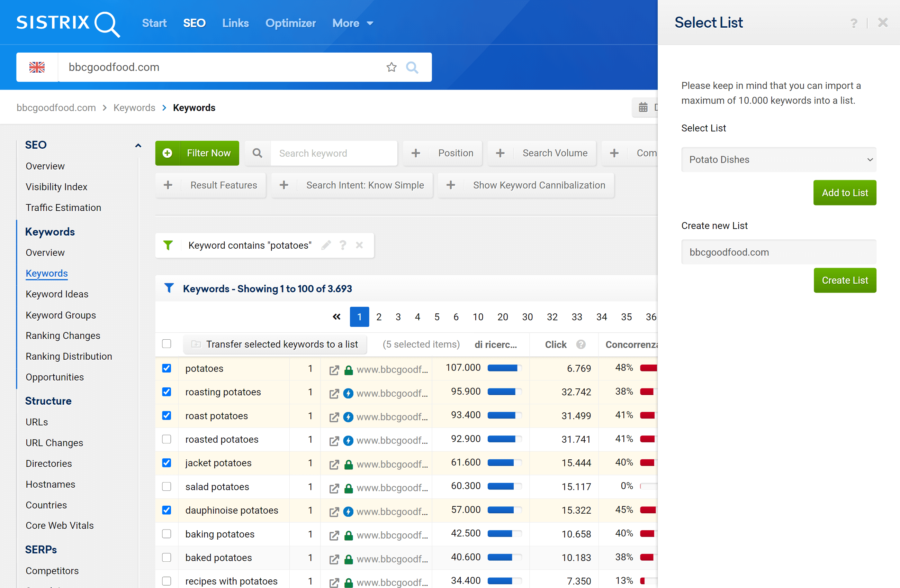Open the Links menu tab
900x588 pixels.
pos(235,24)
